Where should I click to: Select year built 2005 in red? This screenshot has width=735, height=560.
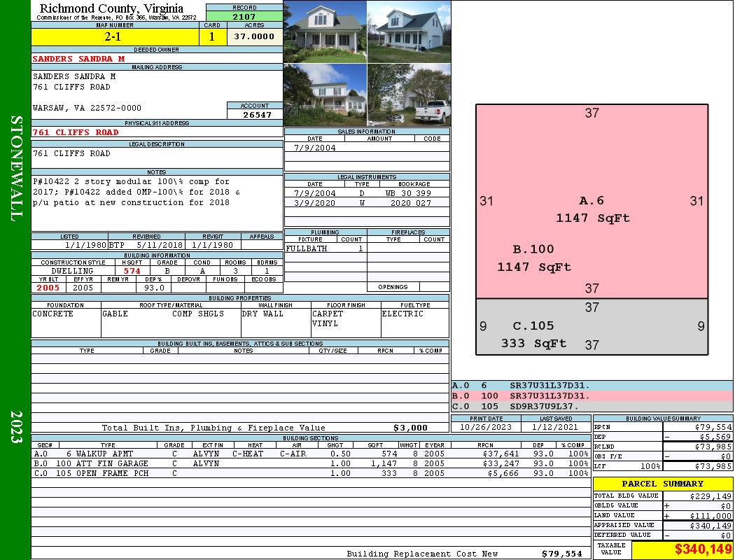(x=48, y=288)
